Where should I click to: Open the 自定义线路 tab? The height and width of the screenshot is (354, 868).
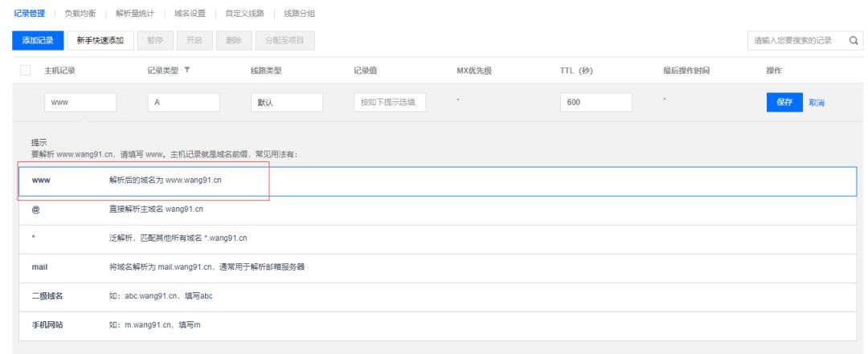tap(244, 14)
